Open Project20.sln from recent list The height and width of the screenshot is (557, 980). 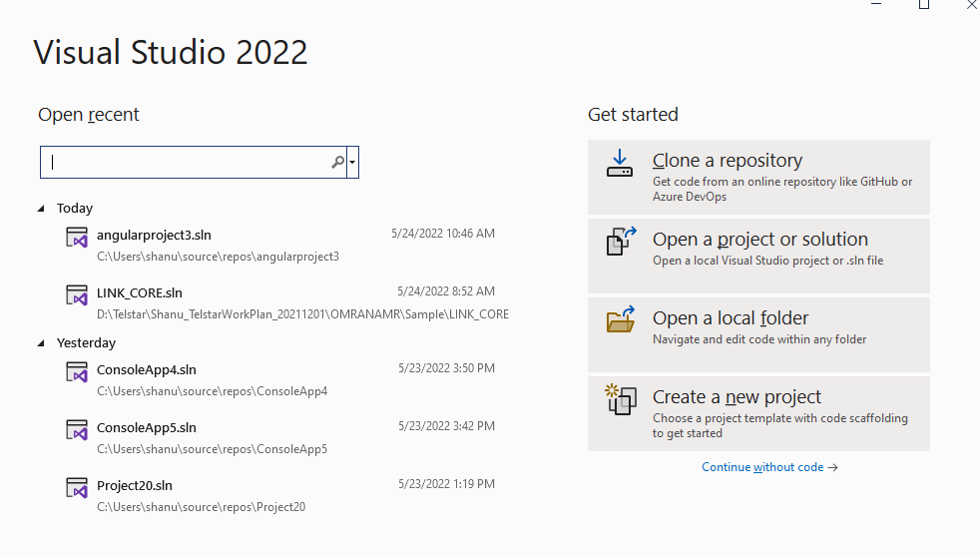click(135, 486)
